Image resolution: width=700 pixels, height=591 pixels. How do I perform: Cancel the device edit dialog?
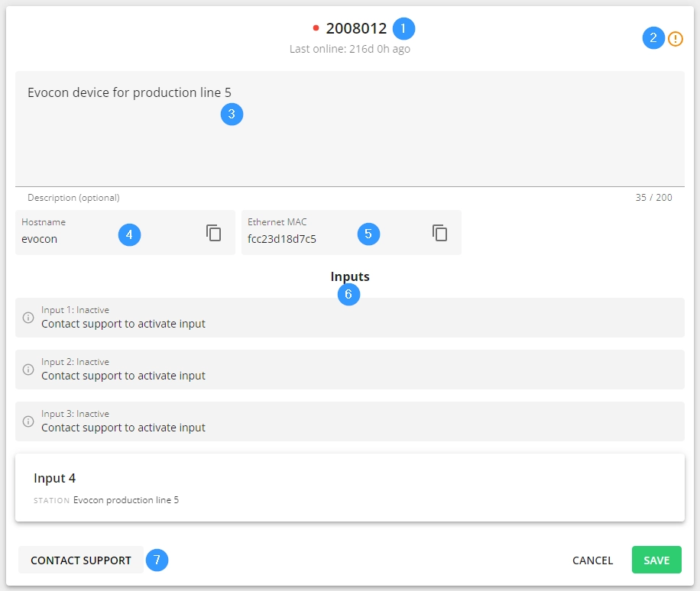click(x=592, y=560)
